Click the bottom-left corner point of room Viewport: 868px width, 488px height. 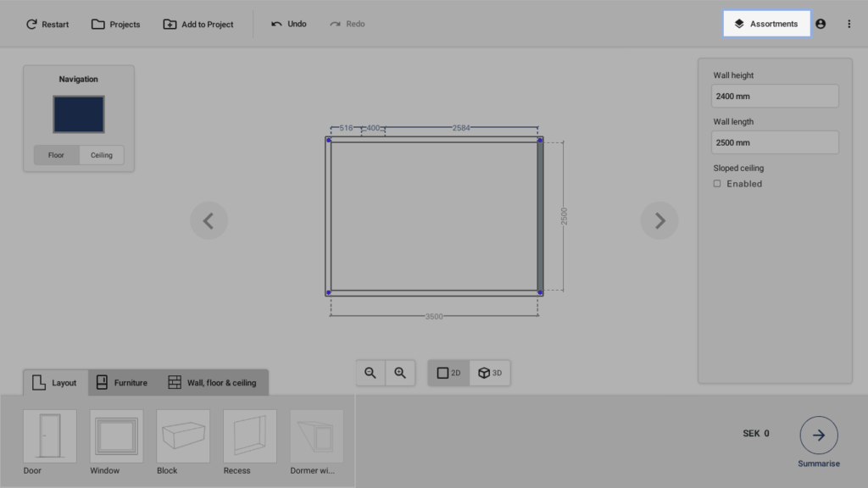(328, 292)
